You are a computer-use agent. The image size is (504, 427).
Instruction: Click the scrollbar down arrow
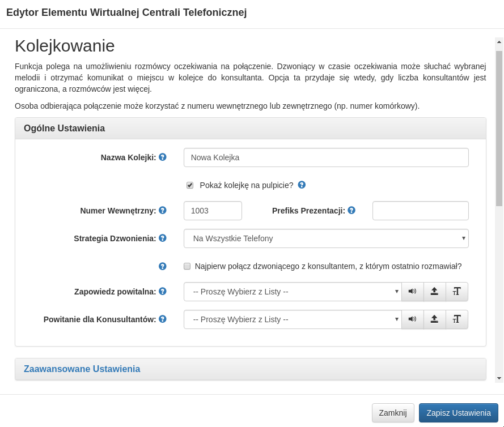click(x=499, y=378)
